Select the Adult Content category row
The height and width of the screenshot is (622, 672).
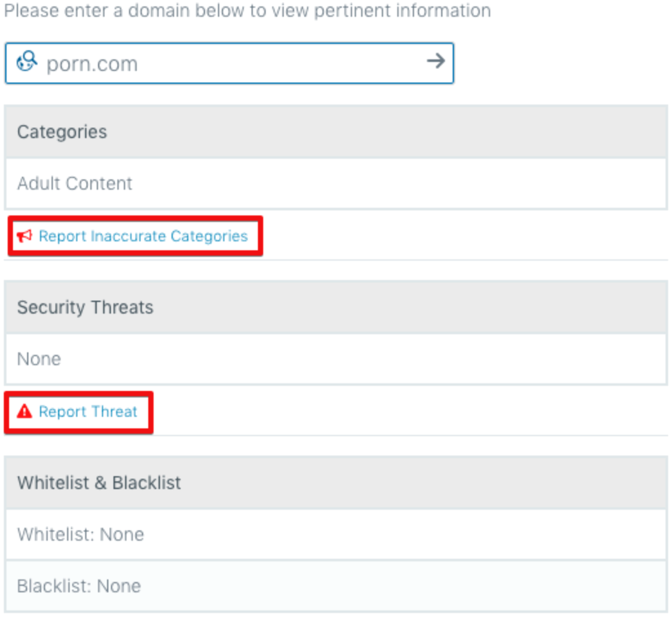coord(336,184)
